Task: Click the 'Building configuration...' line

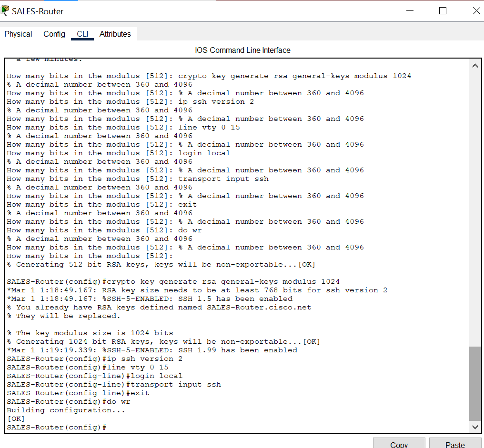Action: (x=66, y=410)
